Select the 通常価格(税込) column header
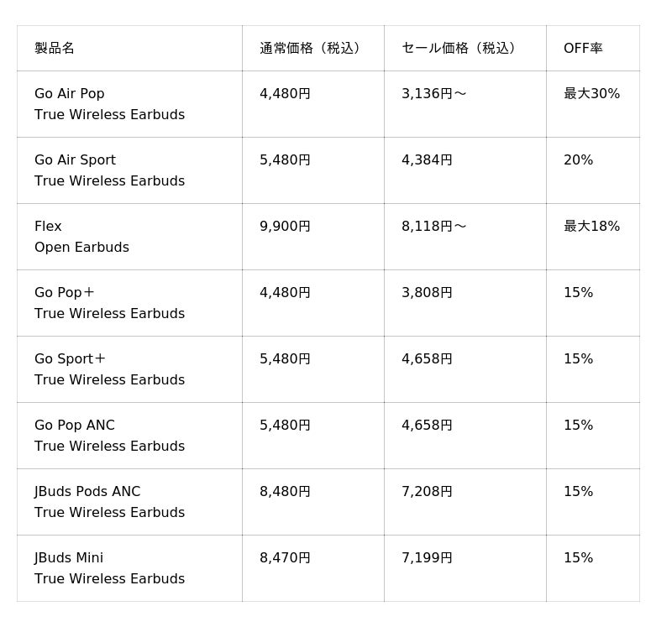The height and width of the screenshot is (627, 672). click(312, 49)
